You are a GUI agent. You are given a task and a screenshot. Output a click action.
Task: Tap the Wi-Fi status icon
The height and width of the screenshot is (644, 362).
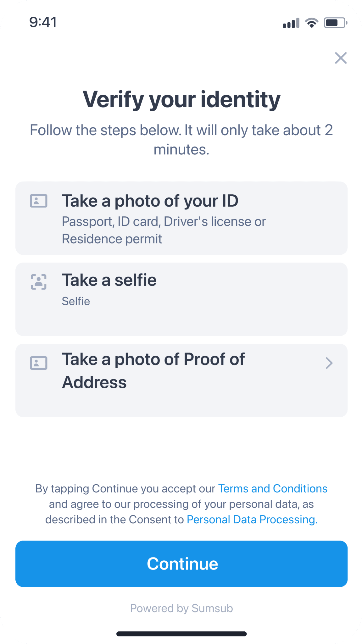pyautogui.click(x=312, y=23)
